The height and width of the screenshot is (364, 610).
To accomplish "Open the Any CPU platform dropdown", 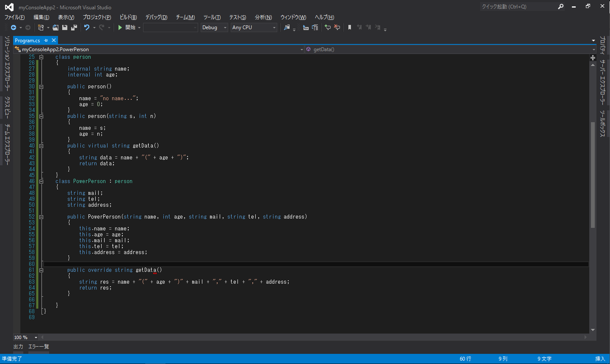I will click(254, 27).
